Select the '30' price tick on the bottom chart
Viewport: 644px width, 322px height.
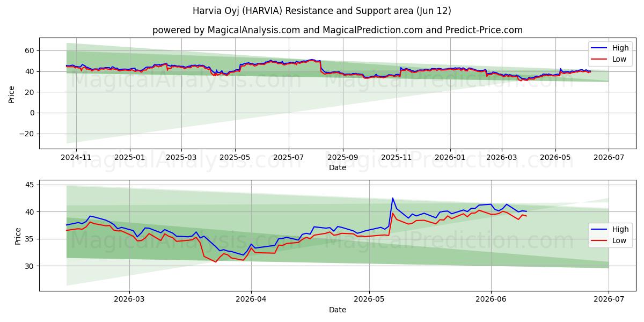(30, 266)
